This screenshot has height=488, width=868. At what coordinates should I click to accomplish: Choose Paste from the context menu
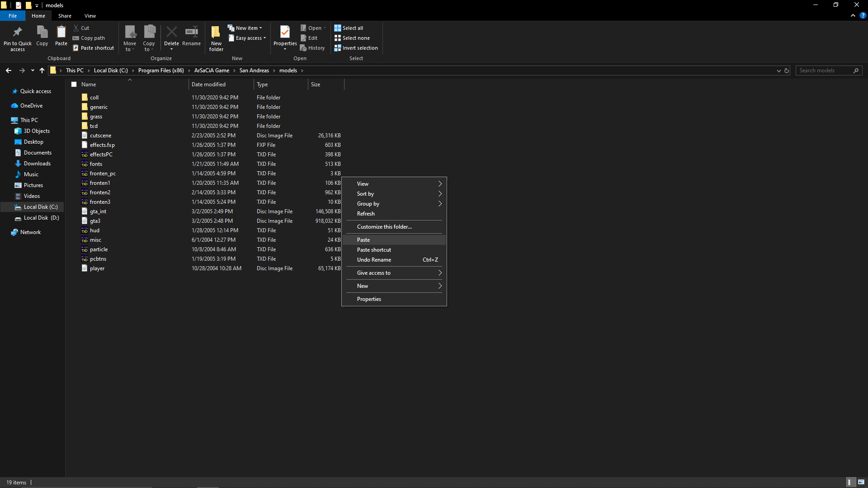[x=394, y=240]
